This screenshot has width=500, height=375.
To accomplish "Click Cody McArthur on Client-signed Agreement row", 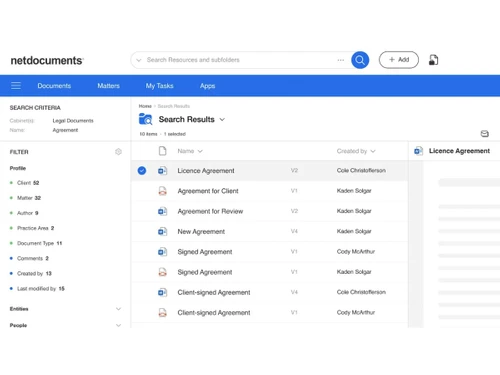I will point(356,312).
